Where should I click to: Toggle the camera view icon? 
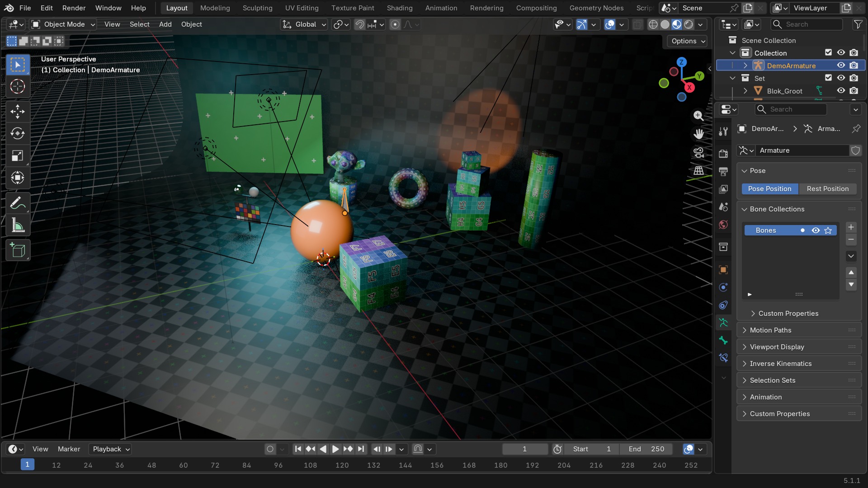(698, 153)
